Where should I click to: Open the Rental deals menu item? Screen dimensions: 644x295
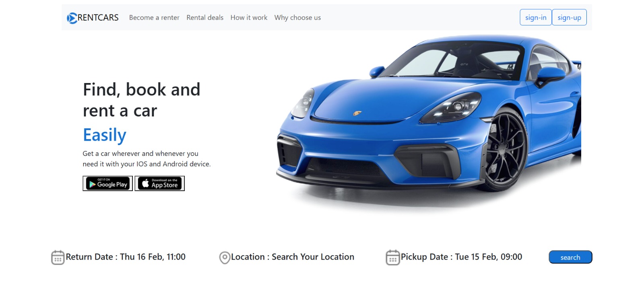pyautogui.click(x=205, y=18)
